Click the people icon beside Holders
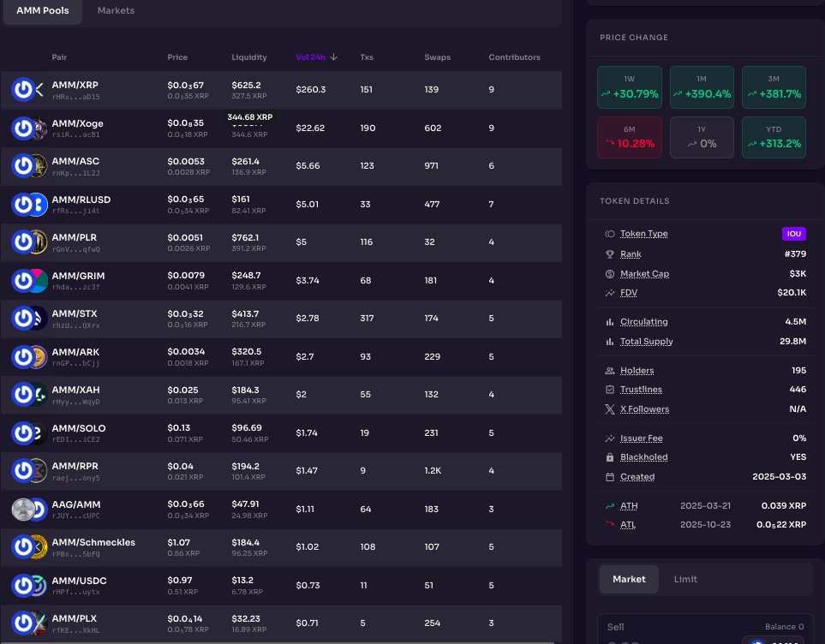Viewport: 825px width, 644px height. 609,371
